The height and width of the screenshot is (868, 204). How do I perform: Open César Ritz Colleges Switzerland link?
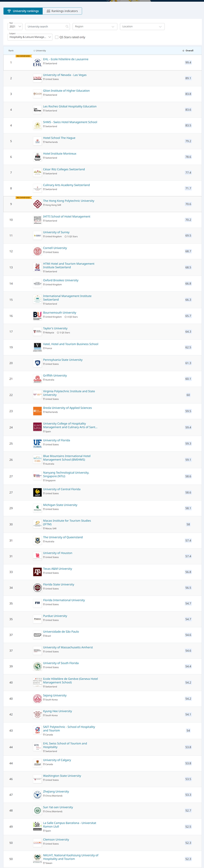[64, 169]
